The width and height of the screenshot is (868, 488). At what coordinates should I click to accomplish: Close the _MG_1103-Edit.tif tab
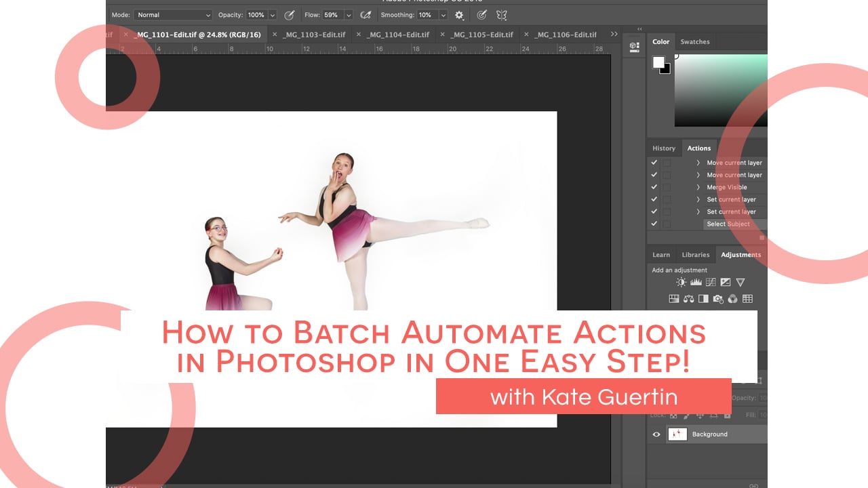click(x=274, y=35)
